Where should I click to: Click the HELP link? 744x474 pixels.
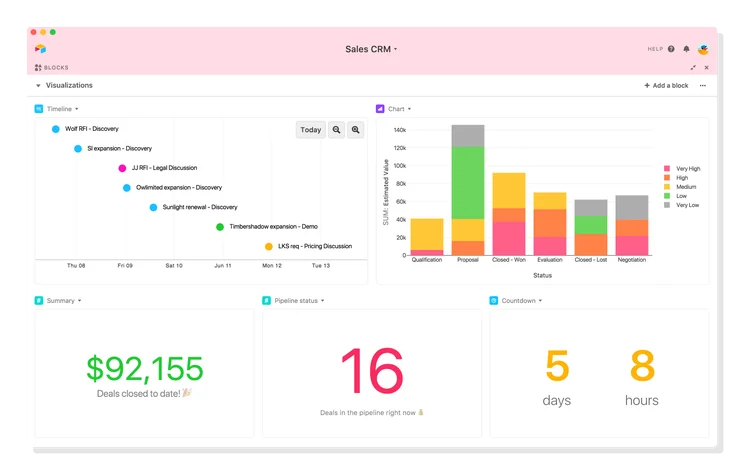pyautogui.click(x=655, y=49)
